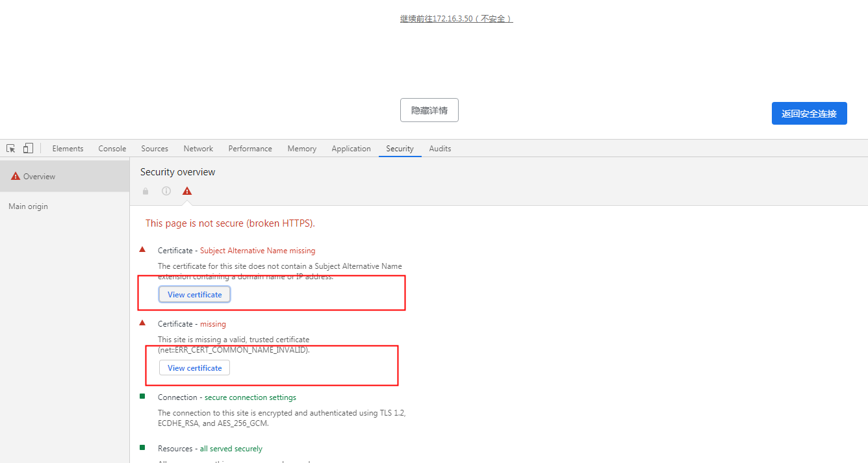The image size is (868, 463).
Task: Click the "secure connection settings" text
Action: click(250, 397)
